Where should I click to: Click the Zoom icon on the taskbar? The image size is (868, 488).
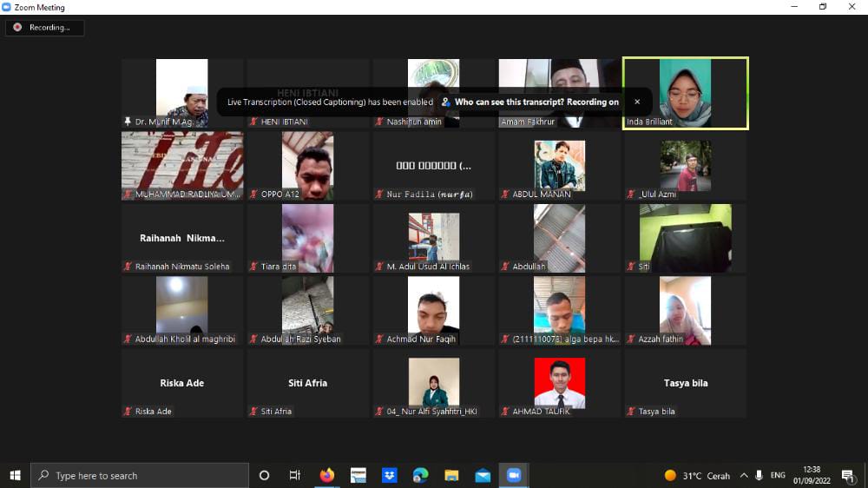[x=514, y=476]
